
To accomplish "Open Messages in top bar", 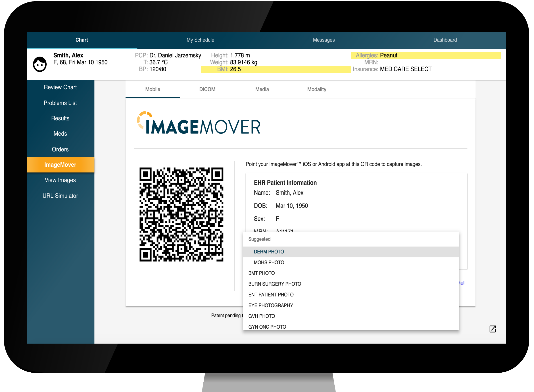I will tap(324, 40).
